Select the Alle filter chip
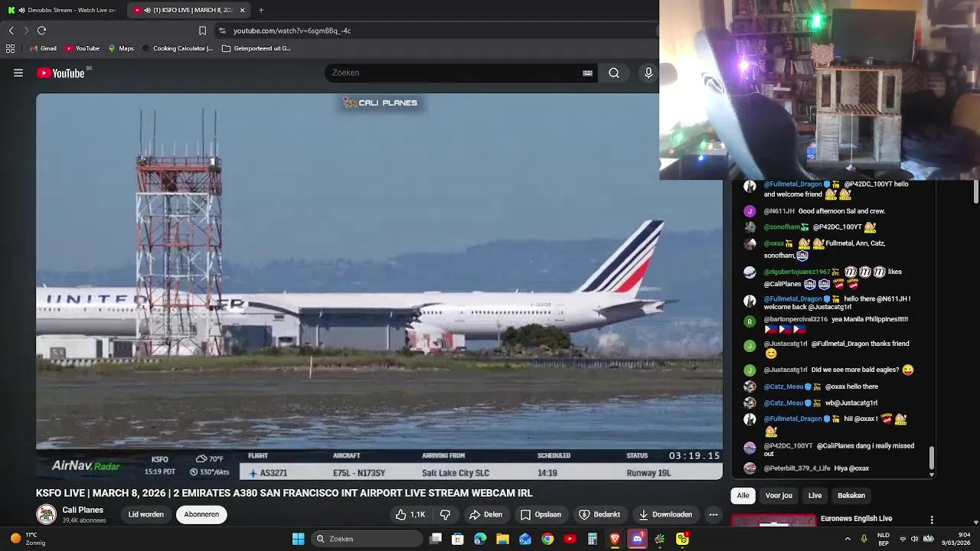 point(743,495)
